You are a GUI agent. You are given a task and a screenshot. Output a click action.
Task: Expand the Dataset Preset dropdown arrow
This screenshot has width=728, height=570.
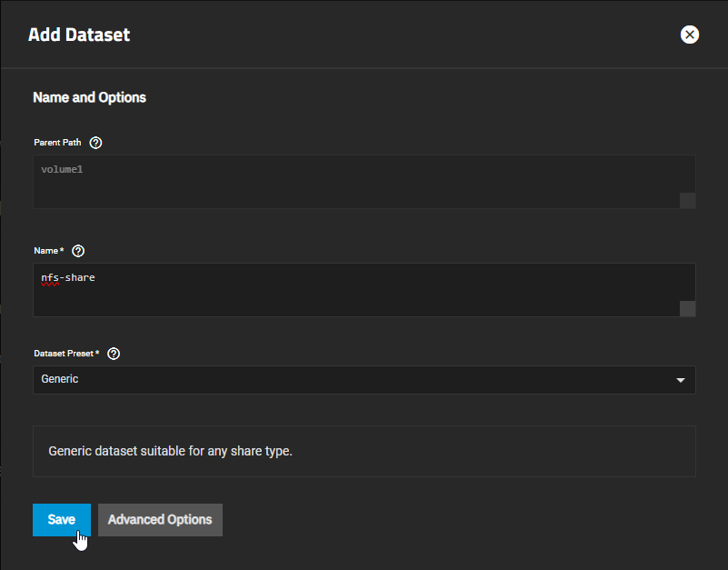[681, 380]
